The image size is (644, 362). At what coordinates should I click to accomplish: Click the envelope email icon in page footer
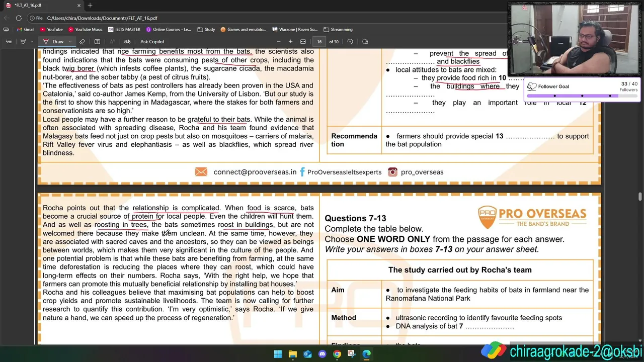point(201,172)
